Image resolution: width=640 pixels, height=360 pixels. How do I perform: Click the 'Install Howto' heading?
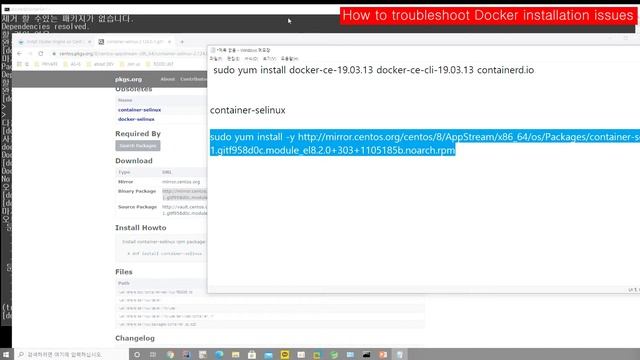tap(140, 228)
